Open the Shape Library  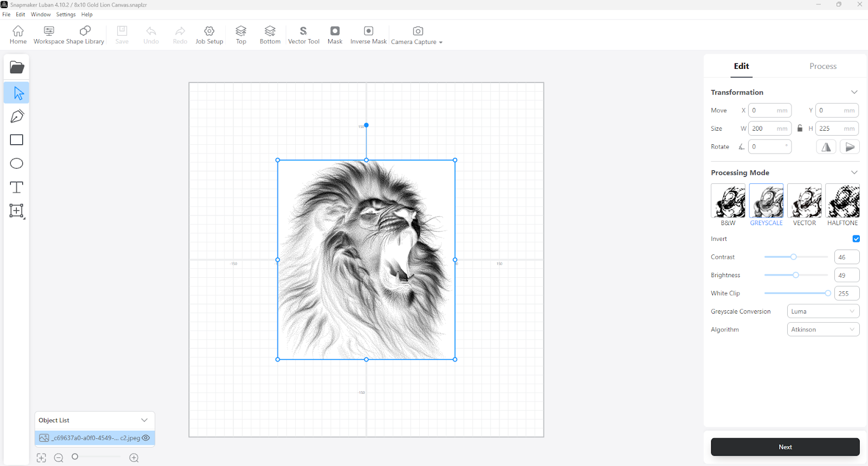pos(85,35)
